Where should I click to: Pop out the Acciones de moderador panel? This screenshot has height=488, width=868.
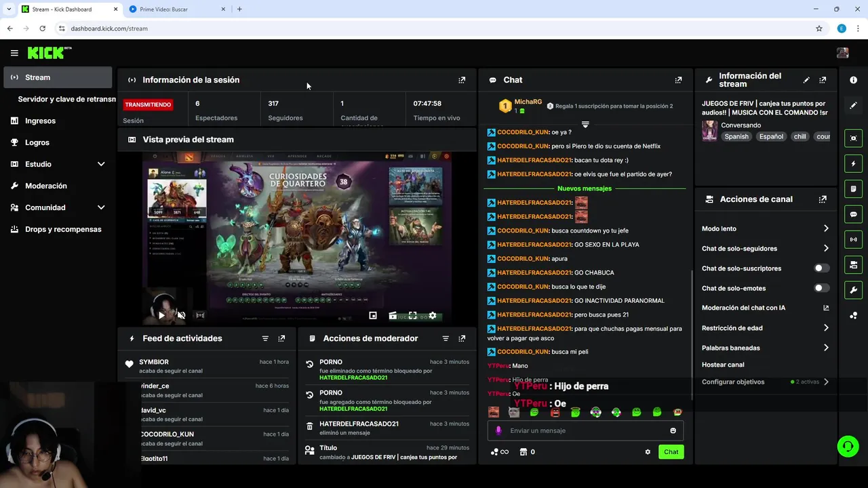(462, 338)
